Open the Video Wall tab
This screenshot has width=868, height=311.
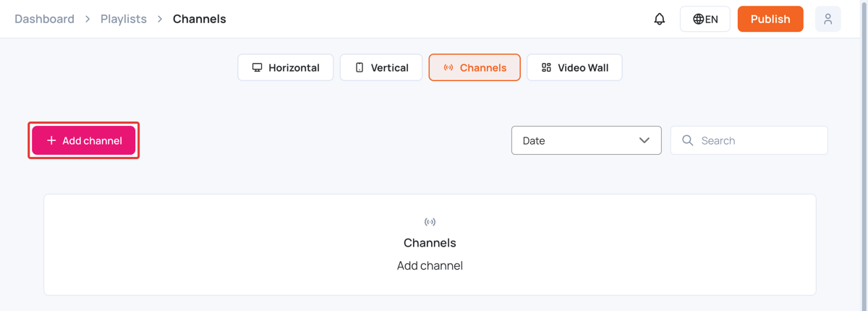click(574, 68)
